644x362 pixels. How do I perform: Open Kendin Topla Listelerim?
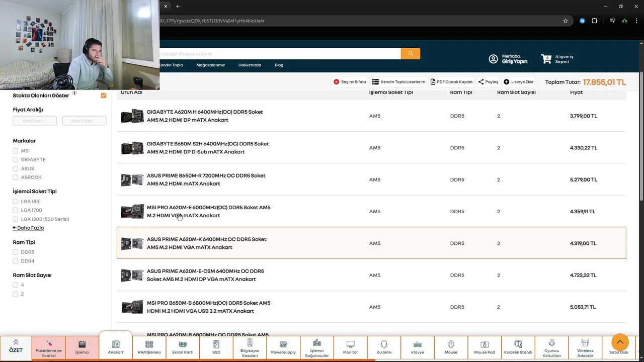click(398, 81)
